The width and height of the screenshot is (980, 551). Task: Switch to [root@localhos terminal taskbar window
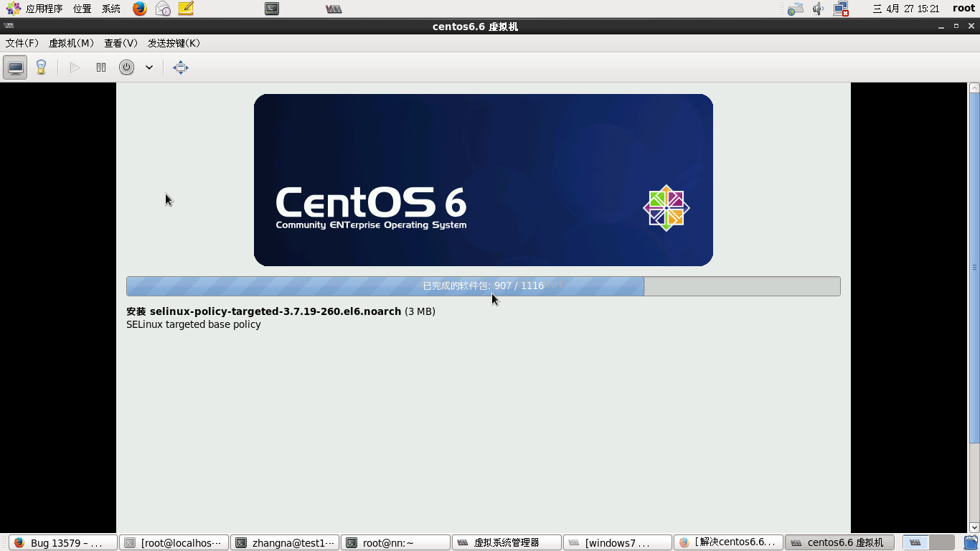pyautogui.click(x=174, y=542)
